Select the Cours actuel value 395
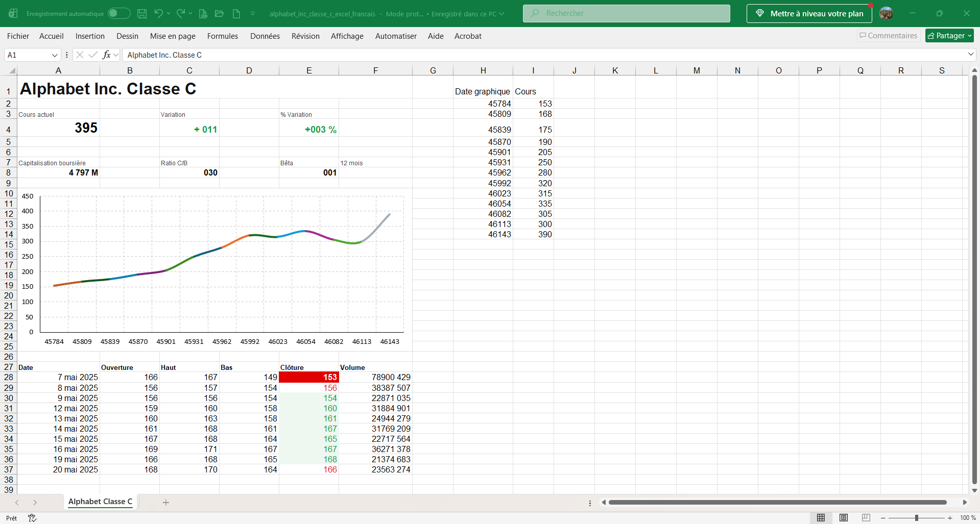980x524 pixels. [59, 128]
